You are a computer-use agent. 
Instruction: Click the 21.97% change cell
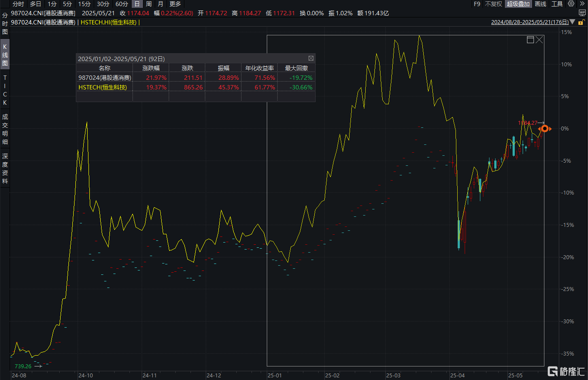point(156,78)
